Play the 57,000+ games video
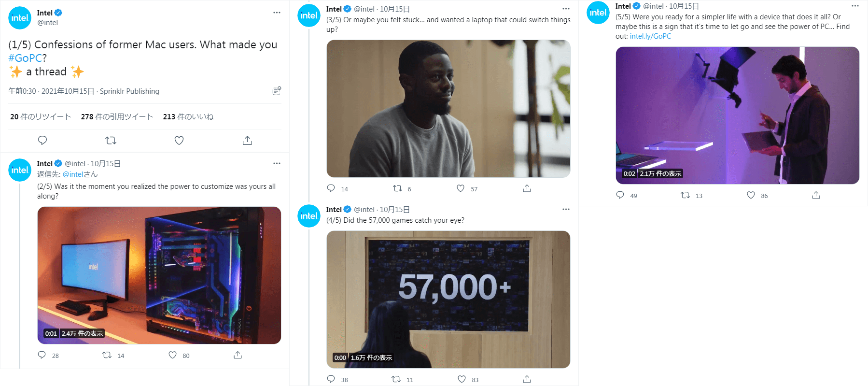This screenshot has width=868, height=386. click(x=448, y=300)
